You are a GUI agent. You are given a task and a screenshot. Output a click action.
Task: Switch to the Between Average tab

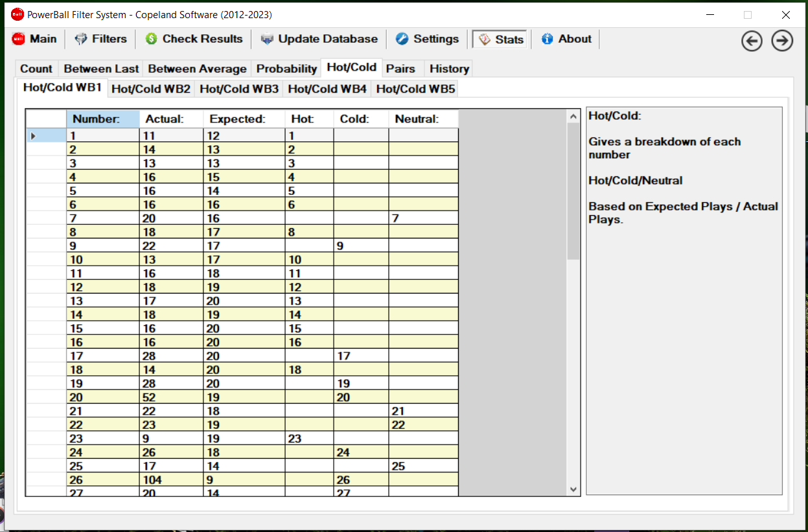point(197,69)
